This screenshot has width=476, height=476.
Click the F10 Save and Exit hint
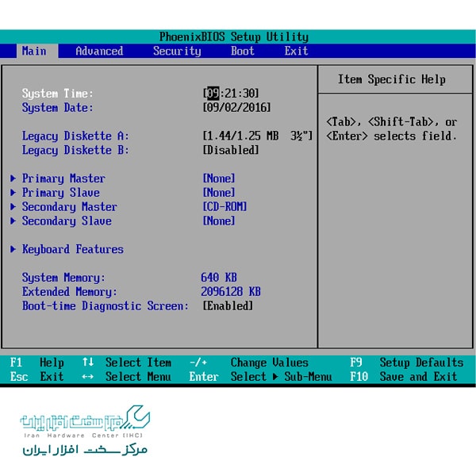coord(404,377)
